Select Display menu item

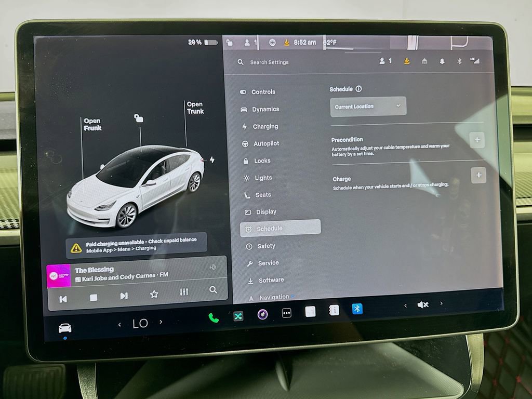click(x=261, y=212)
